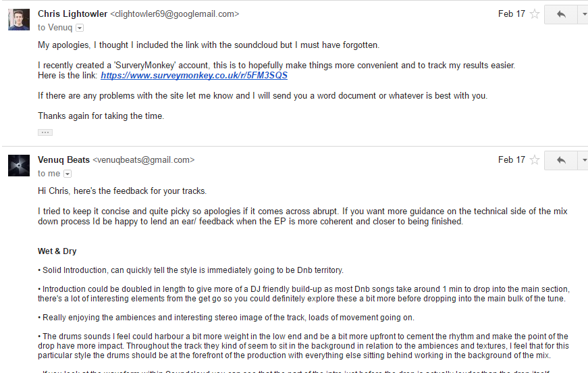This screenshot has height=373, width=588.
Task: Reply to Venuq Beats' email
Action: coord(560,160)
